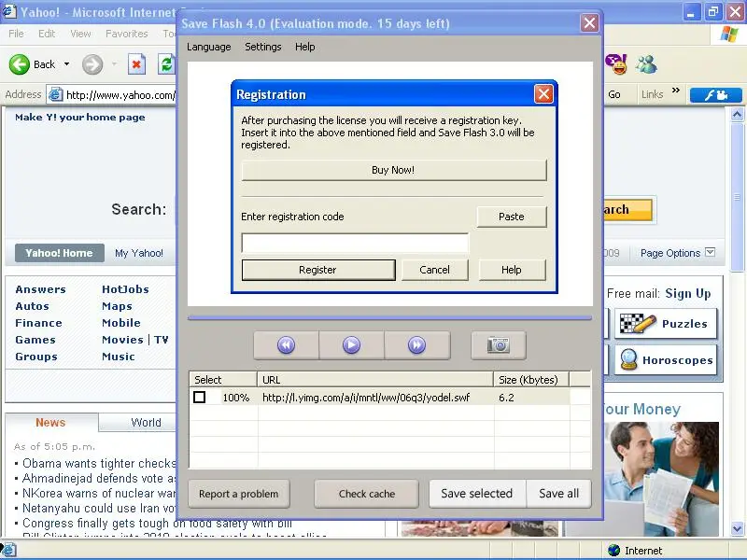Open the Help menu in Save Flash
The width and height of the screenshot is (747, 560).
[305, 47]
